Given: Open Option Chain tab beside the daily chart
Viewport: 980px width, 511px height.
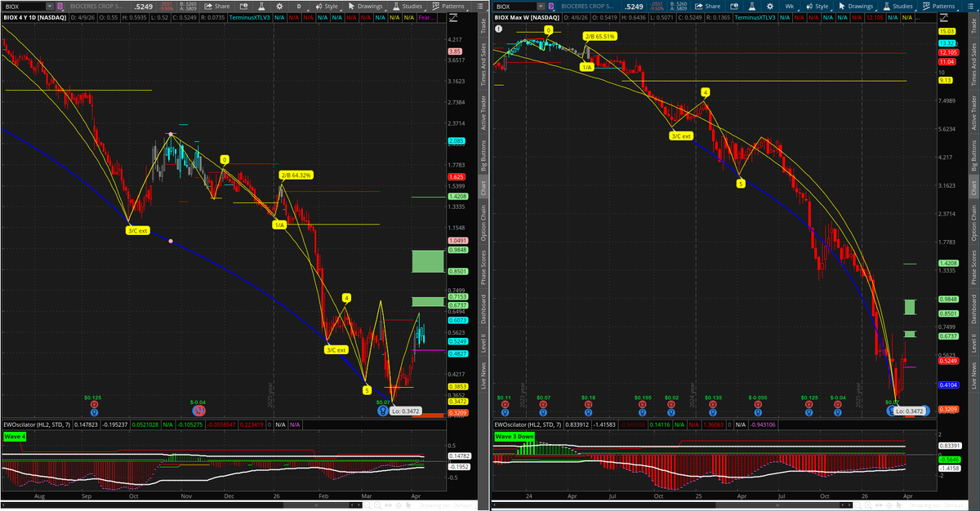Looking at the screenshot, I should coord(483,222).
